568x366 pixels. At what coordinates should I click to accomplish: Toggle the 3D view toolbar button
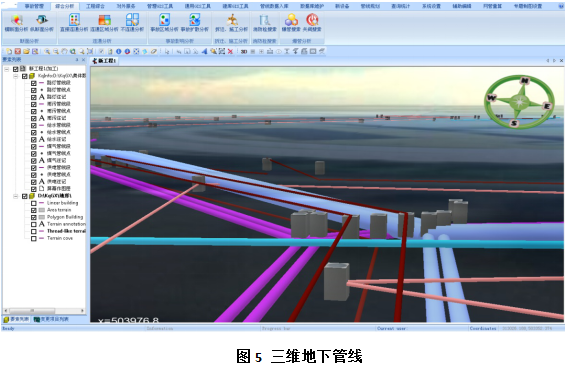click(x=244, y=51)
